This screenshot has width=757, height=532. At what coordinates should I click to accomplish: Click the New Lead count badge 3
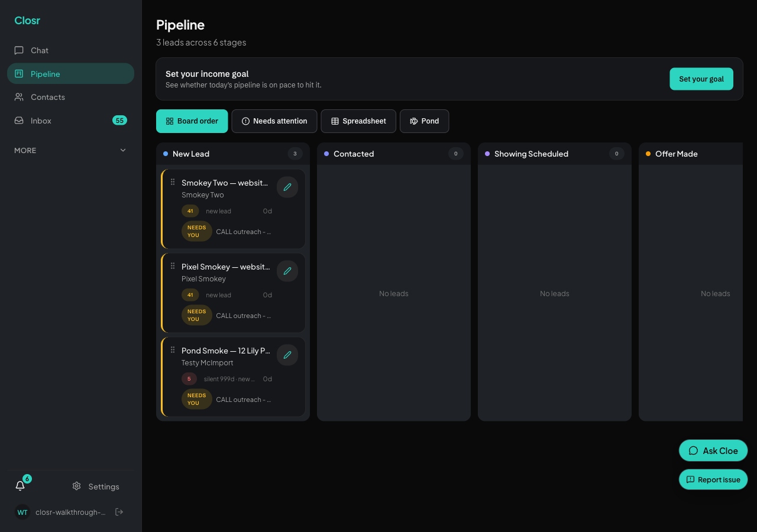pos(295,154)
